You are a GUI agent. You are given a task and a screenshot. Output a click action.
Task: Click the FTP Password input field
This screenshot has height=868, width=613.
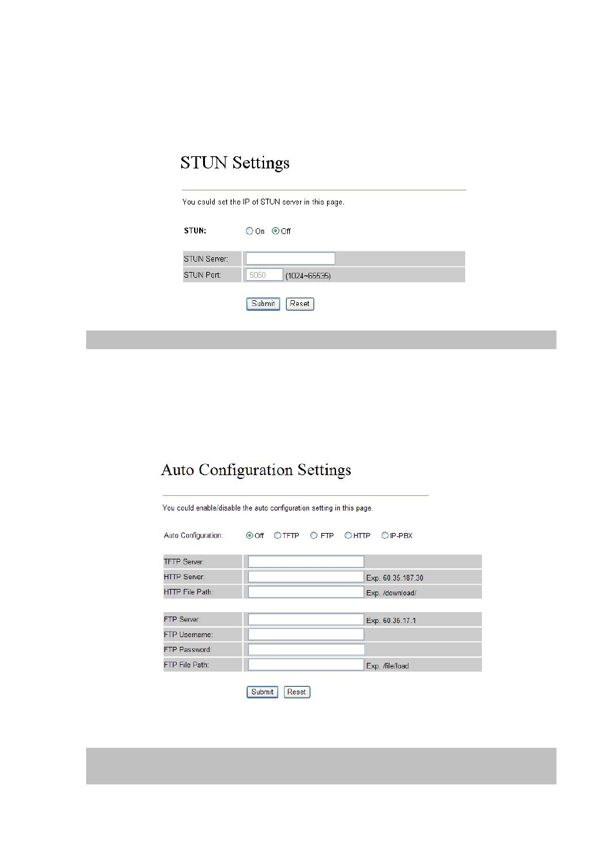(306, 649)
